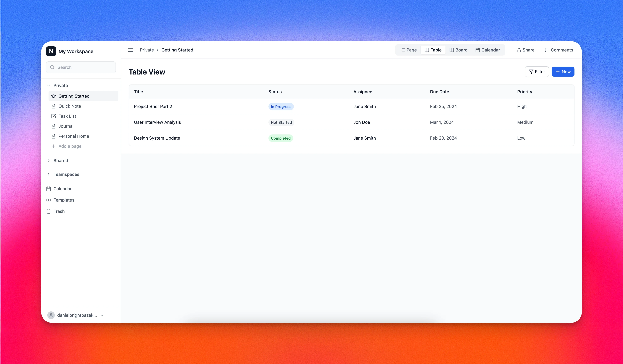Click the list icon on the Page tab
Screen dimensions: 623x364
tap(402, 50)
